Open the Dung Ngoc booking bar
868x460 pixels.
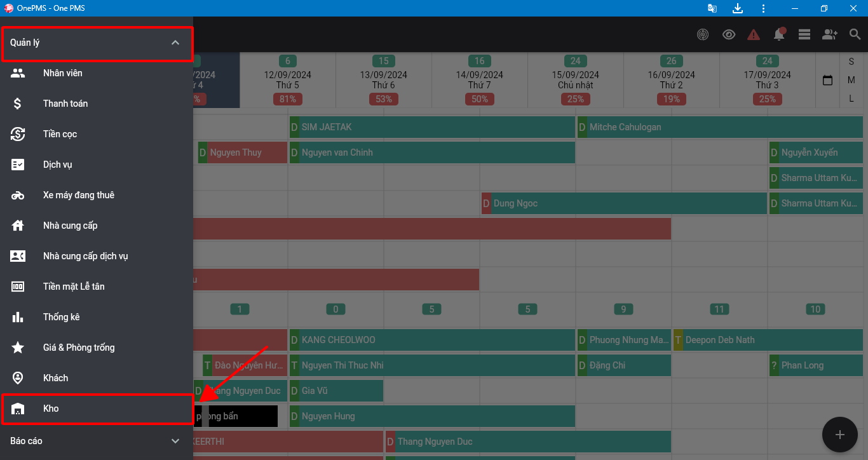(624, 203)
